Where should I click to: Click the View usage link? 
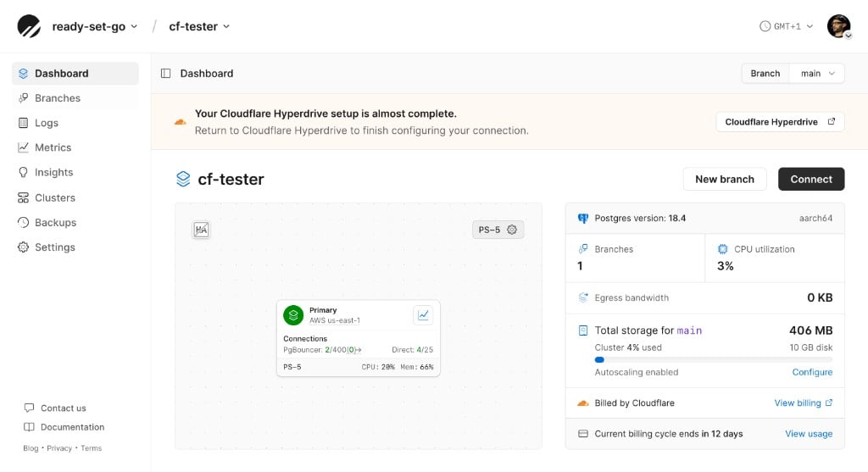(x=809, y=434)
